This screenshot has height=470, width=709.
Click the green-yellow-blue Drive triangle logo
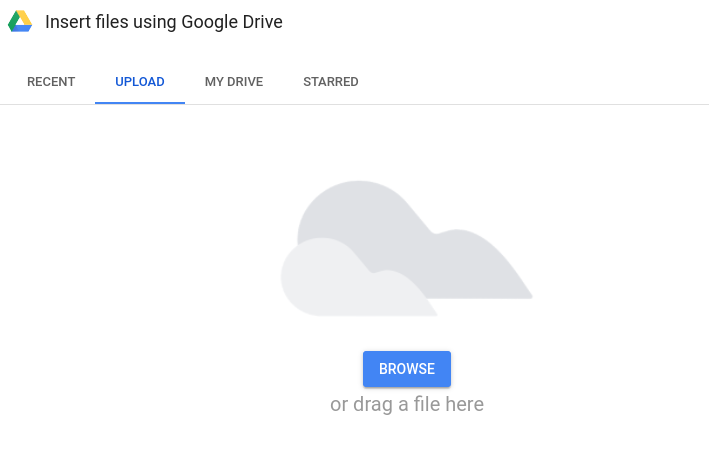pos(20,21)
